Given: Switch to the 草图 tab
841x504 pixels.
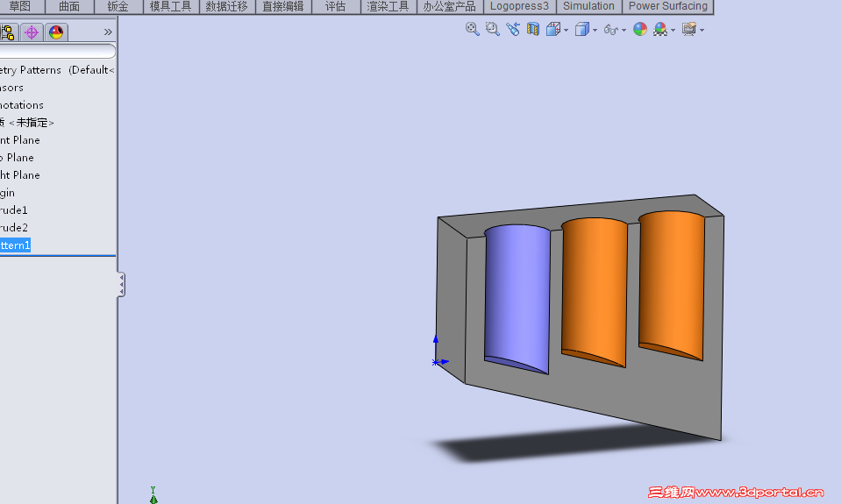Looking at the screenshot, I should coord(20,6).
